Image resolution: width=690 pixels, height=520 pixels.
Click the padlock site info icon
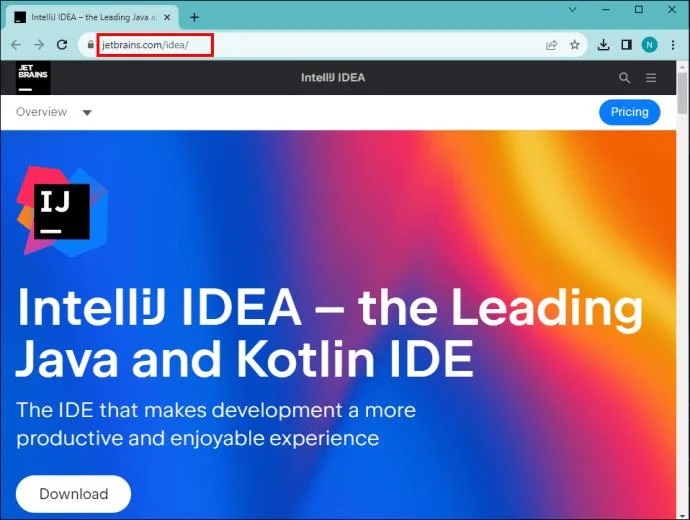point(90,44)
